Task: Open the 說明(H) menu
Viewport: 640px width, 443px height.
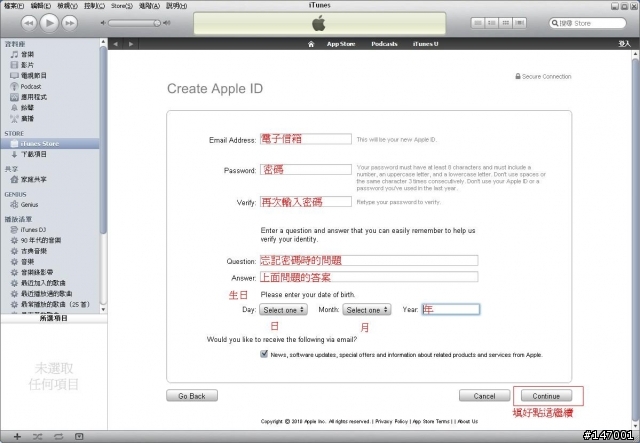Action: [x=176, y=6]
